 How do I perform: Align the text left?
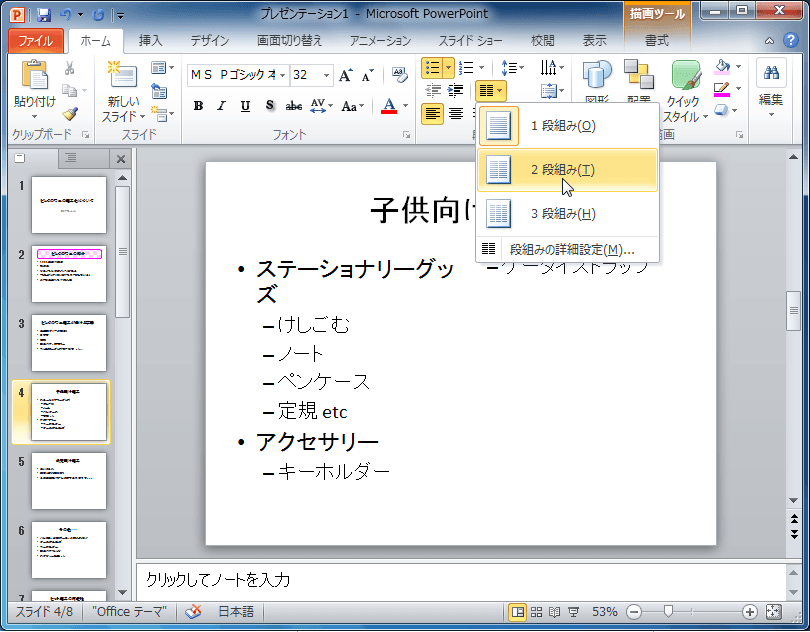point(432,114)
